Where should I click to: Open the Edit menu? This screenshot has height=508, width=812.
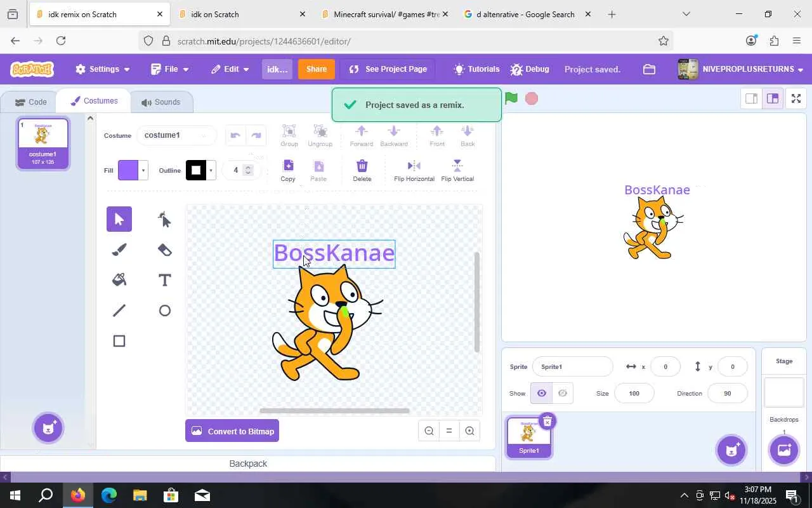pos(230,69)
